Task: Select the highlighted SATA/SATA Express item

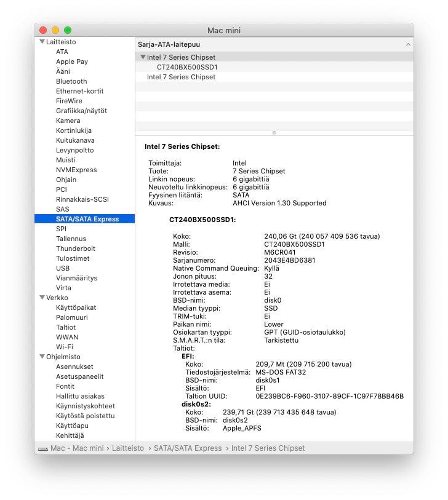Action: [x=84, y=219]
